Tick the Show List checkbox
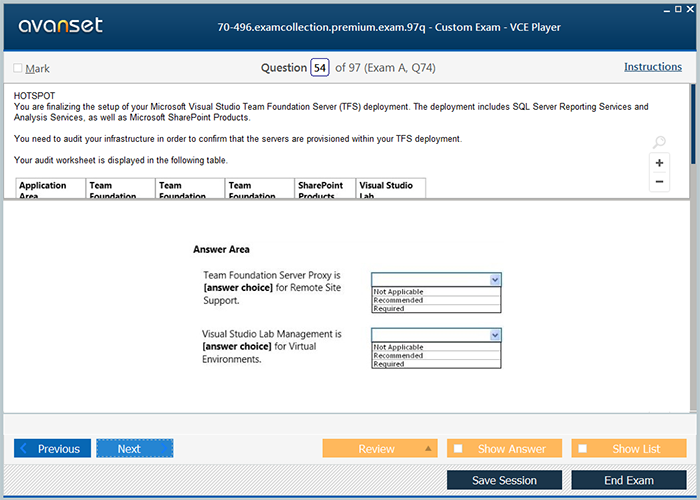700x500 pixels. point(583,448)
